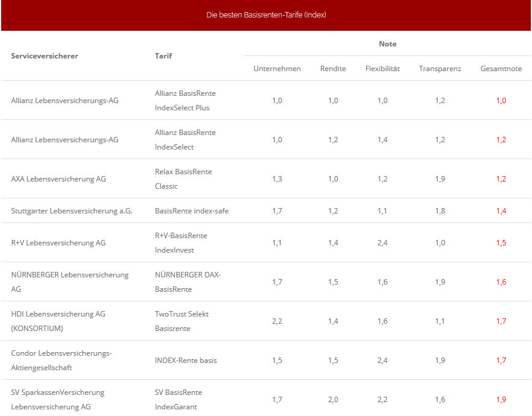Click 'R+V Lebensversicherung AG'
532x416 pixels.
pos(58,243)
